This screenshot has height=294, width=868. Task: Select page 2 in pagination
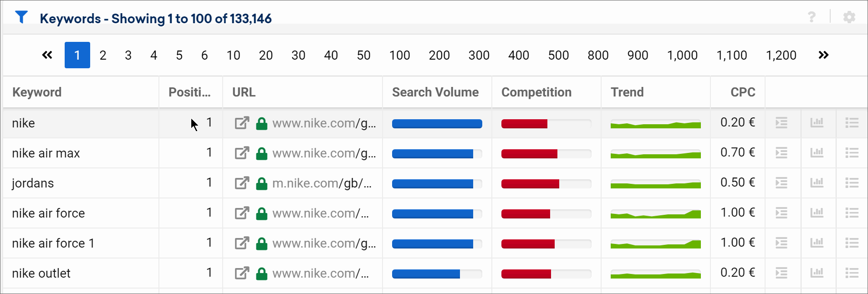103,55
